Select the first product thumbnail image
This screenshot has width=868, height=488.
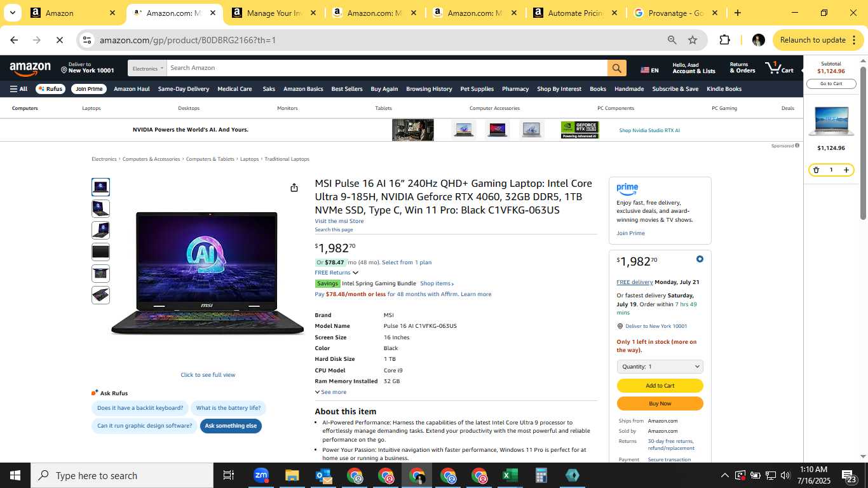(x=100, y=187)
